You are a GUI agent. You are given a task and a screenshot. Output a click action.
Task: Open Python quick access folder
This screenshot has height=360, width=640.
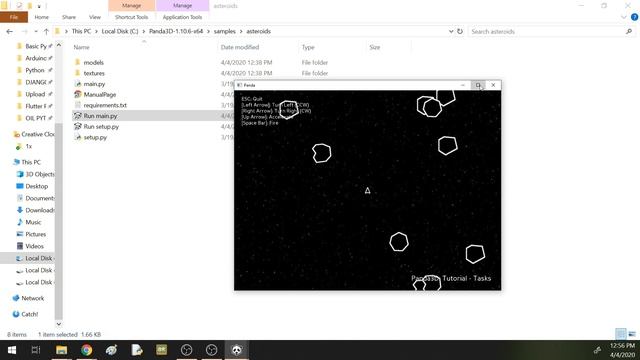(x=34, y=70)
